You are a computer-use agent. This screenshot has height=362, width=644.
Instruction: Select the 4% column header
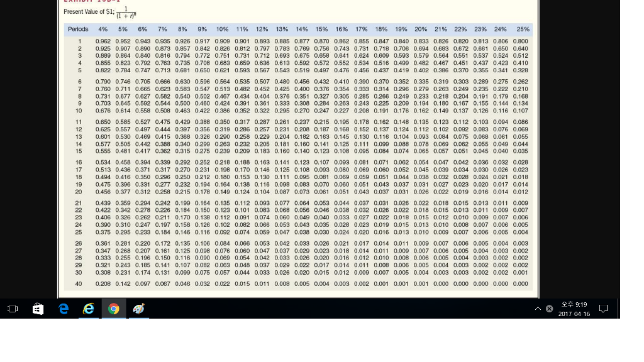click(103, 29)
